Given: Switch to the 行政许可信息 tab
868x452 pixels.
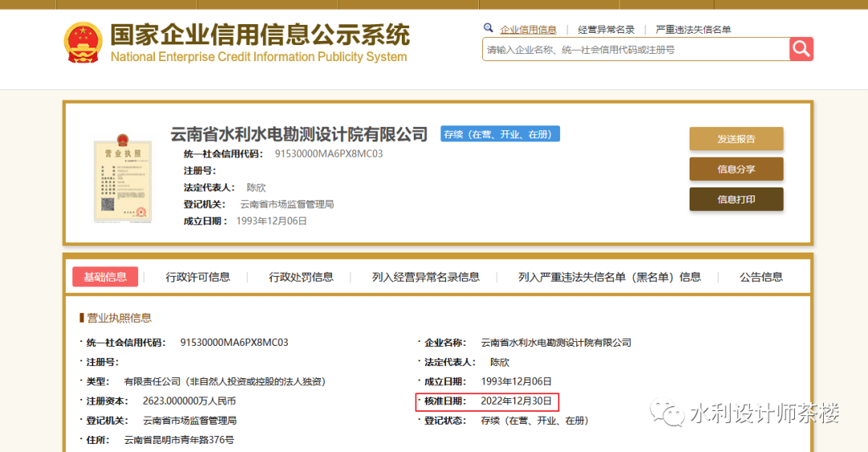Looking at the screenshot, I should (x=198, y=277).
